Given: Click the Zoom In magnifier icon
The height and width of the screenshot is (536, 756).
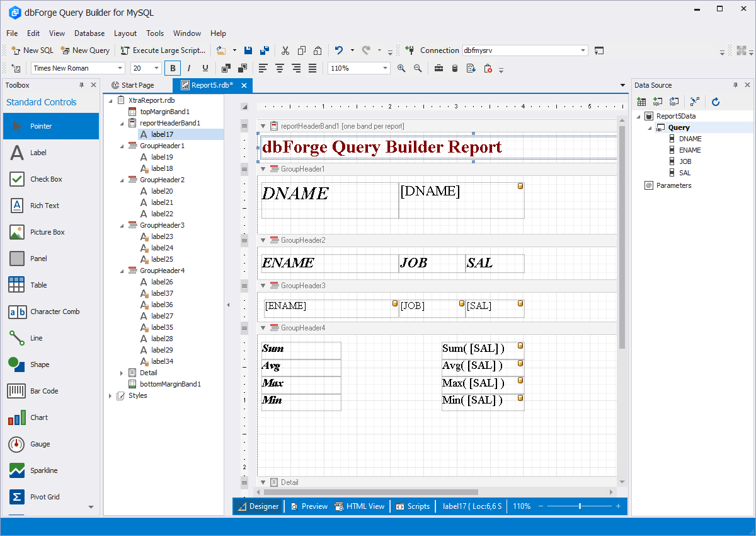Looking at the screenshot, I should coord(401,68).
